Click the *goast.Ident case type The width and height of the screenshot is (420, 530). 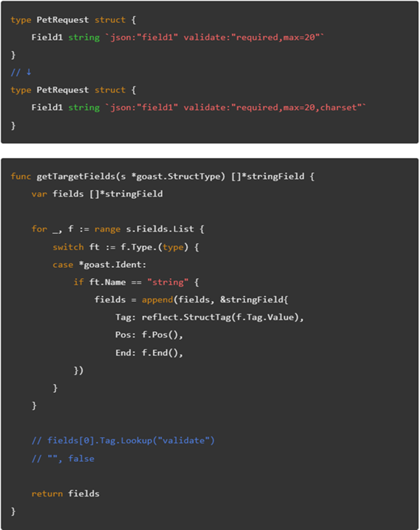(x=112, y=265)
